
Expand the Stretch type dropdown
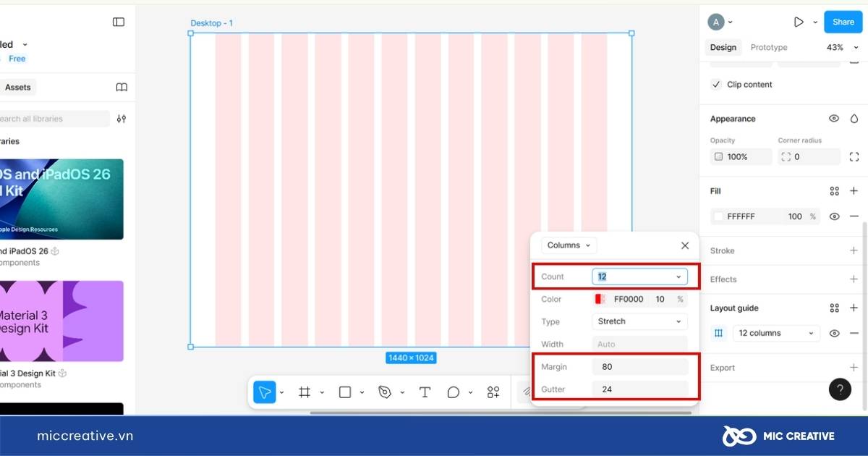[x=639, y=321]
